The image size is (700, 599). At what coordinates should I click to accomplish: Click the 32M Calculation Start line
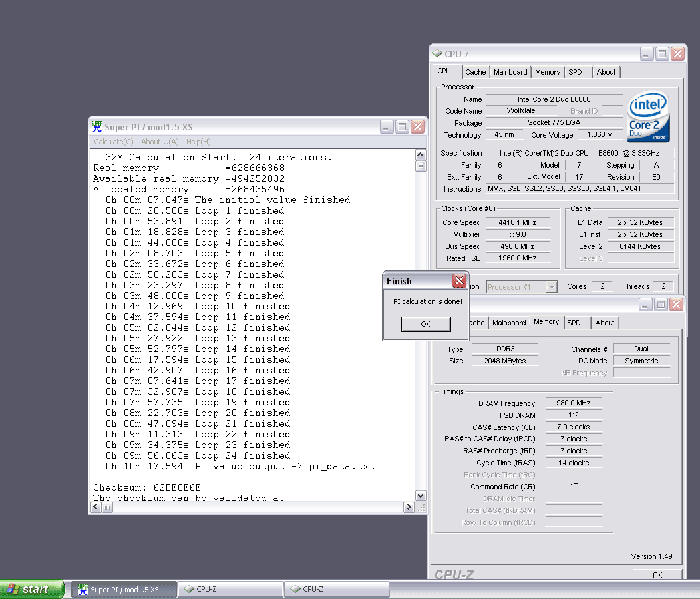tap(219, 157)
